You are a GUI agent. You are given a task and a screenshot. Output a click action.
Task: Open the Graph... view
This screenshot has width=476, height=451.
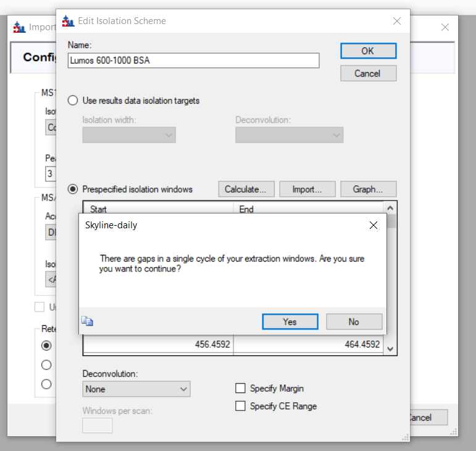pos(368,189)
